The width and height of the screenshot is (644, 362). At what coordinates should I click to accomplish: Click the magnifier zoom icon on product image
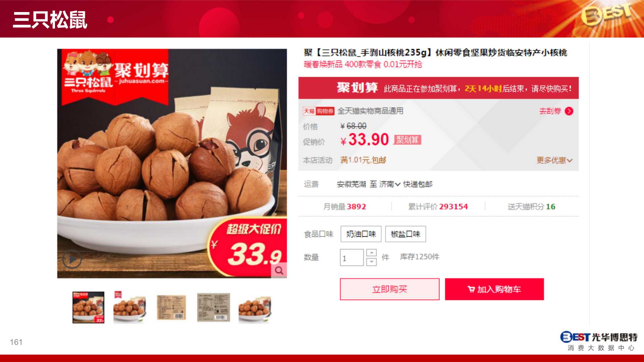point(279,270)
